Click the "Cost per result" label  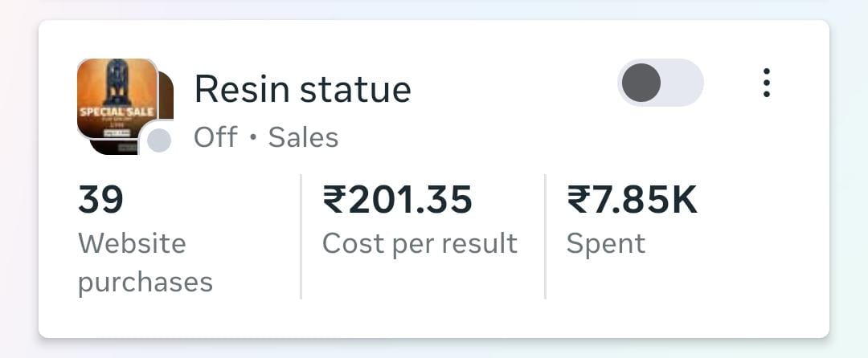pos(420,243)
